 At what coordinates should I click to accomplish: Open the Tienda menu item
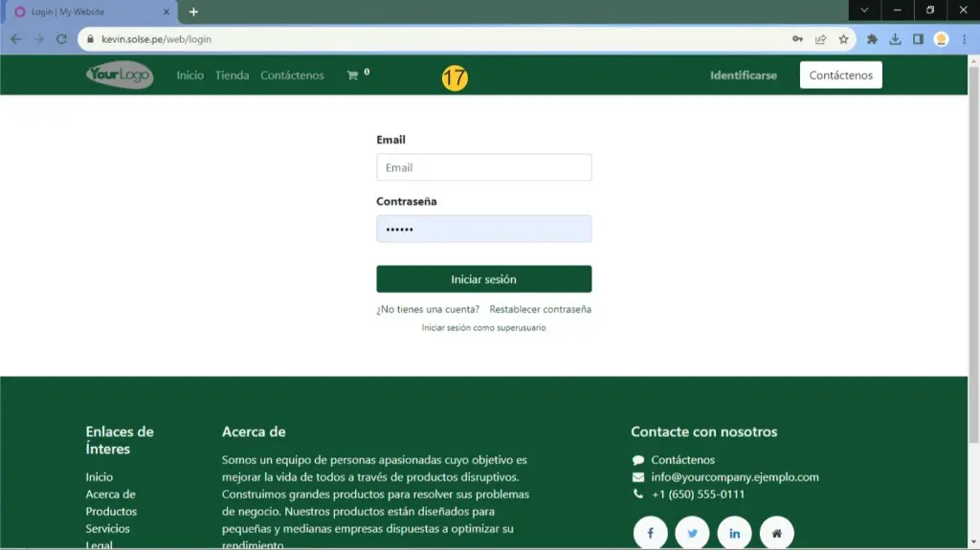pyautogui.click(x=232, y=76)
